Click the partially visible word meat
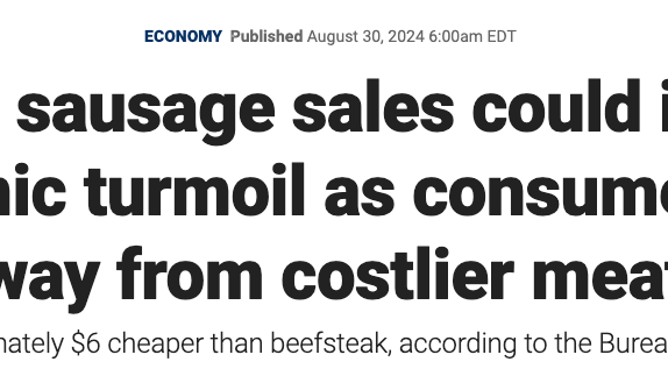The image size is (668, 376). click(600, 277)
